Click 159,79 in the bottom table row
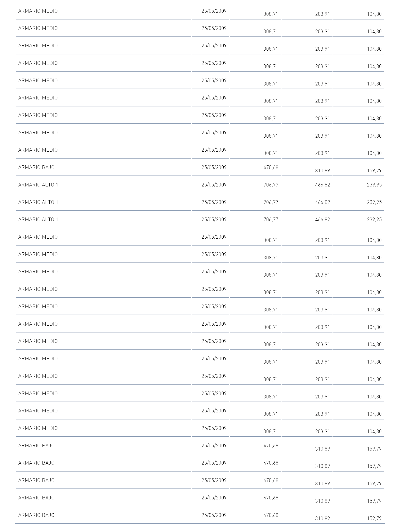 tap(374, 518)
